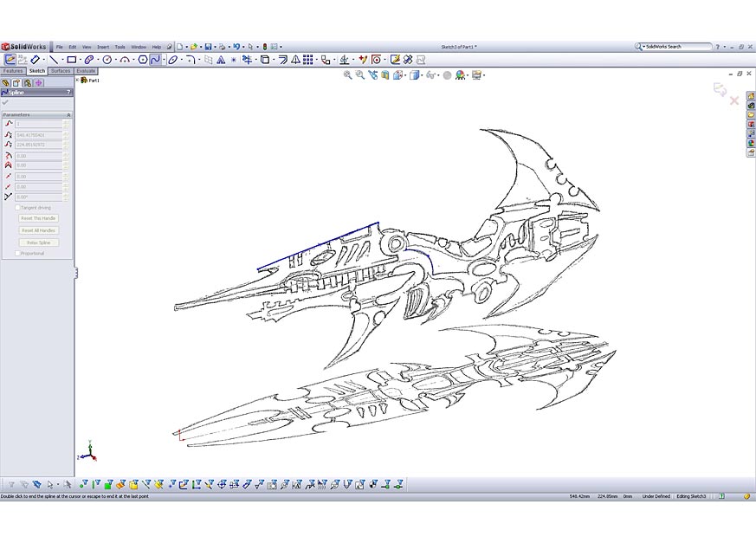This screenshot has height=543, width=756.
Task: Click the Reset All Handles button
Action: (x=39, y=230)
